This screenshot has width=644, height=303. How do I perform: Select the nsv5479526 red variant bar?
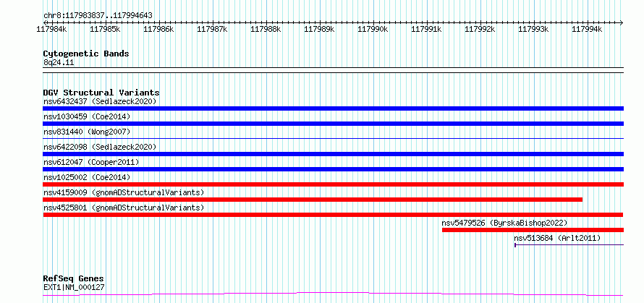(x=533, y=230)
